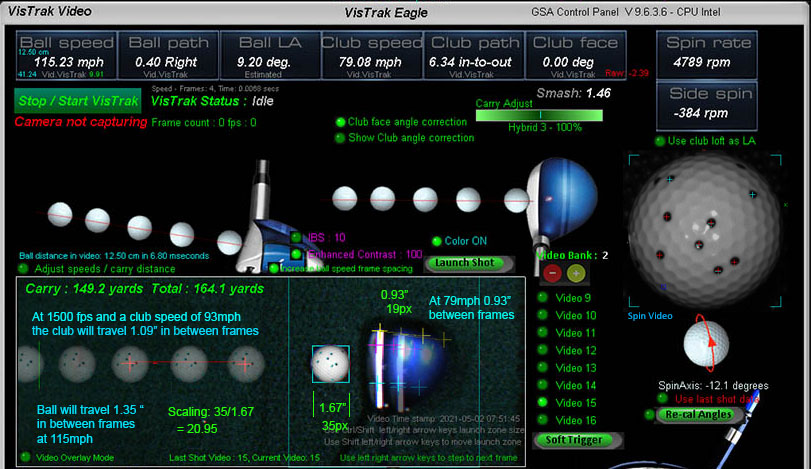Select Video 12

pyautogui.click(x=543, y=350)
